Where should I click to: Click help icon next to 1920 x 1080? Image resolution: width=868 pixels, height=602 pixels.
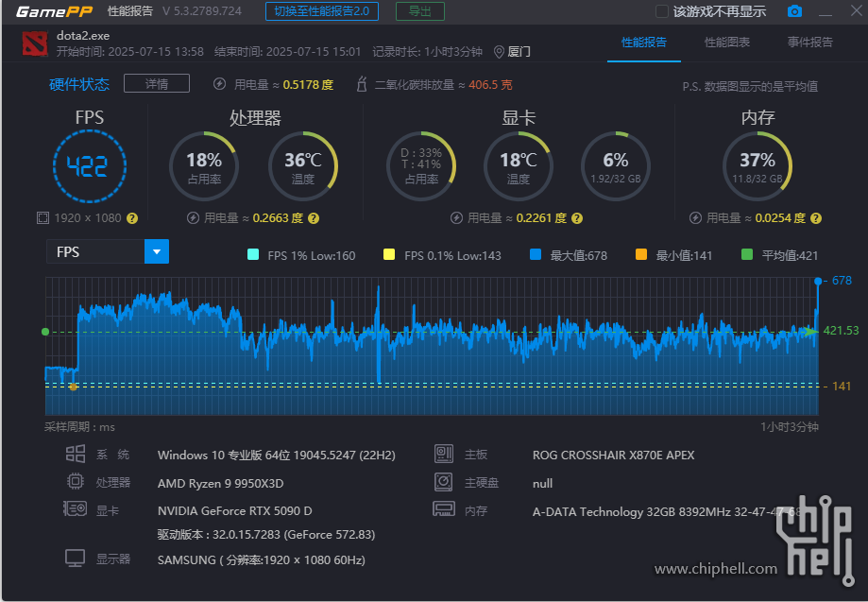click(131, 218)
